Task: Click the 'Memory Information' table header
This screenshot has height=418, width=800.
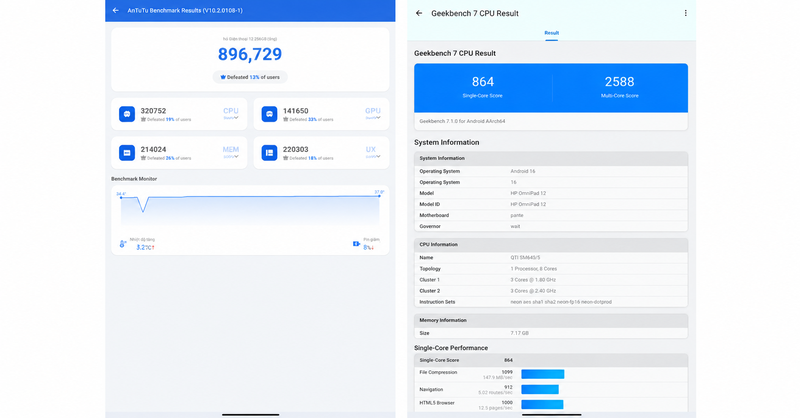Action: click(551, 321)
